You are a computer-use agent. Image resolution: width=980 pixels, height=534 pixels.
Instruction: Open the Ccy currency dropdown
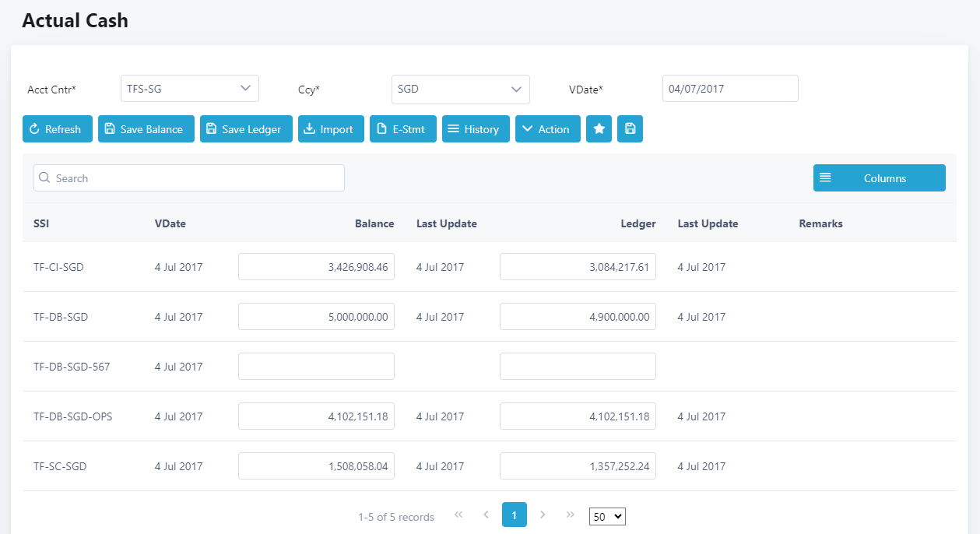click(x=460, y=90)
